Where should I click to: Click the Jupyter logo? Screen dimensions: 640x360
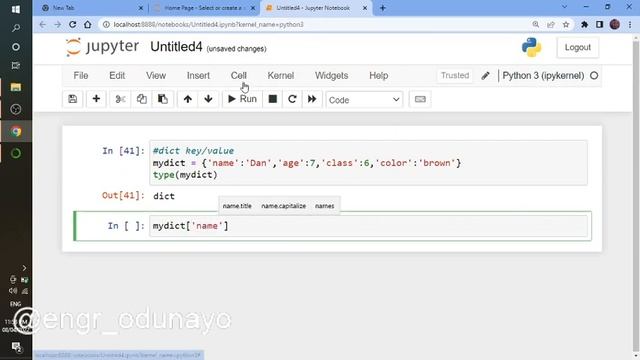(102, 47)
